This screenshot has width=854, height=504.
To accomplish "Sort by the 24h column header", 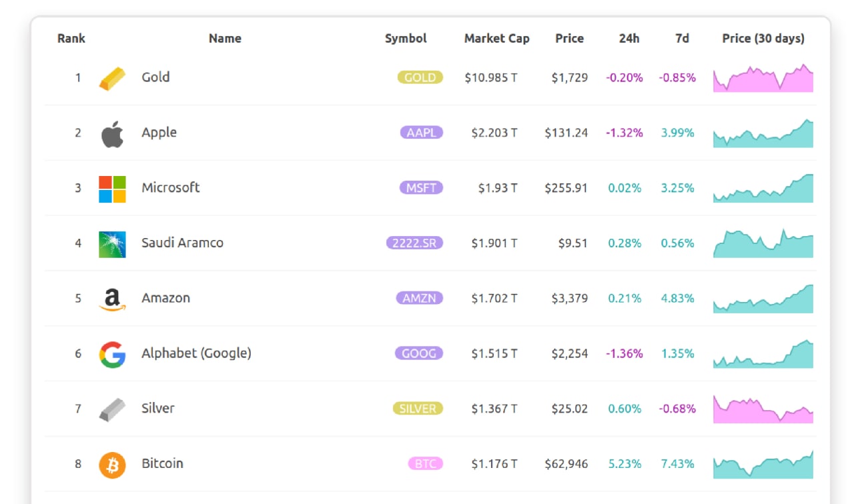I will [629, 38].
